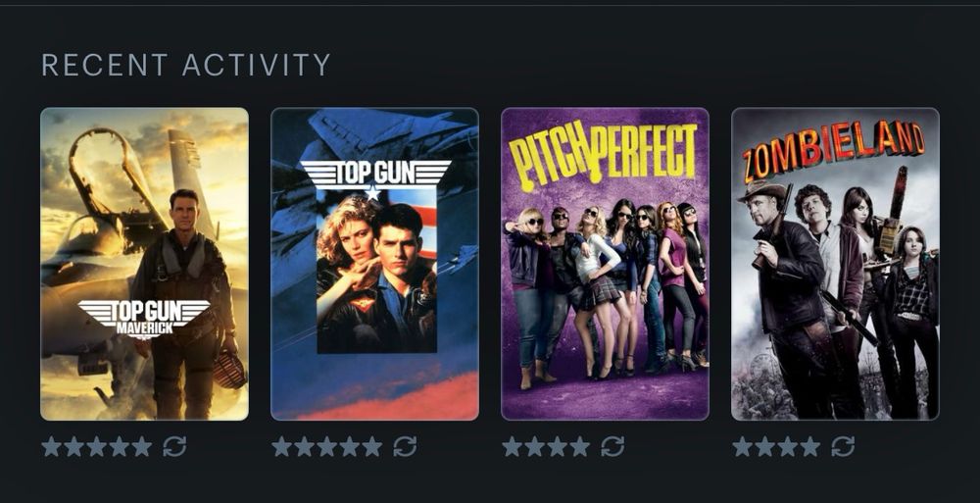Click the first star under Pitch Perfect
This screenshot has height=503, width=980.
click(x=512, y=447)
